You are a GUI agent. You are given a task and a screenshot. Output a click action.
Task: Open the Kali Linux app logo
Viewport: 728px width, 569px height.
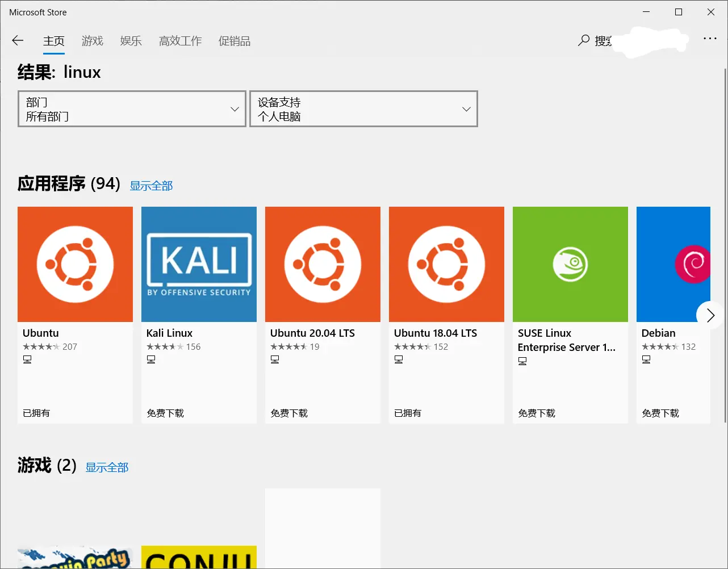pyautogui.click(x=199, y=264)
